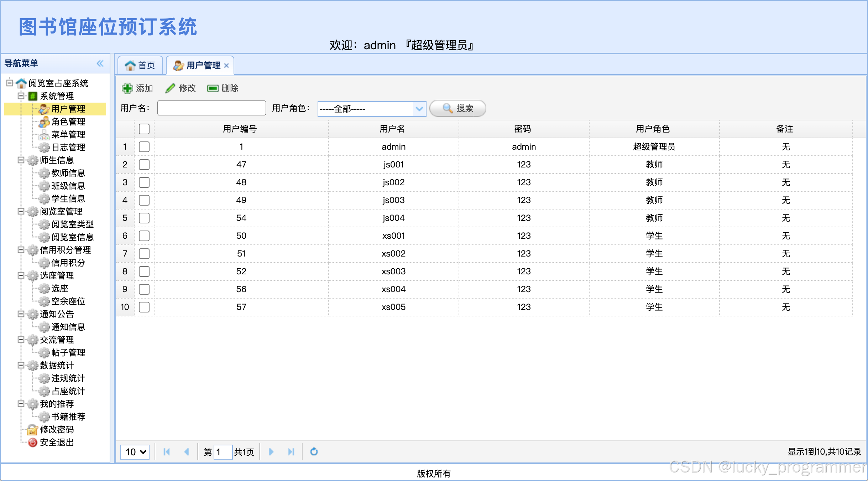Click the 用户名 search input field
Screen dimensions: 868x481
[211, 108]
